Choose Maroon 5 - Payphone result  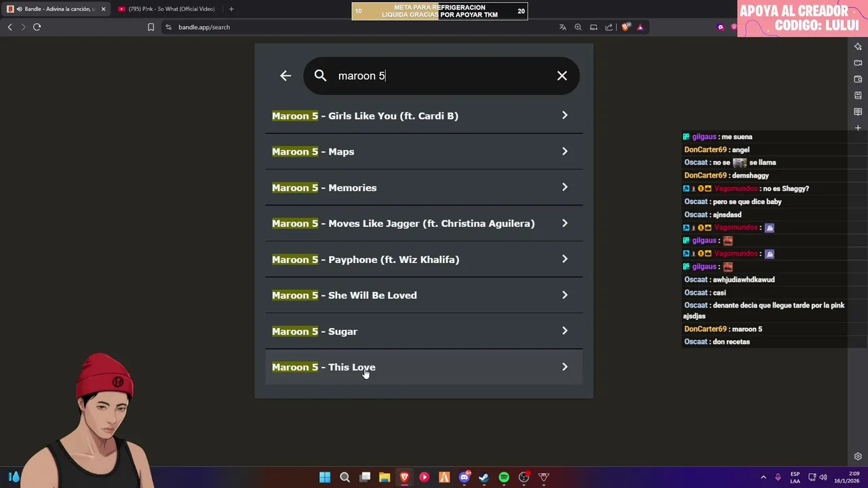tap(424, 260)
